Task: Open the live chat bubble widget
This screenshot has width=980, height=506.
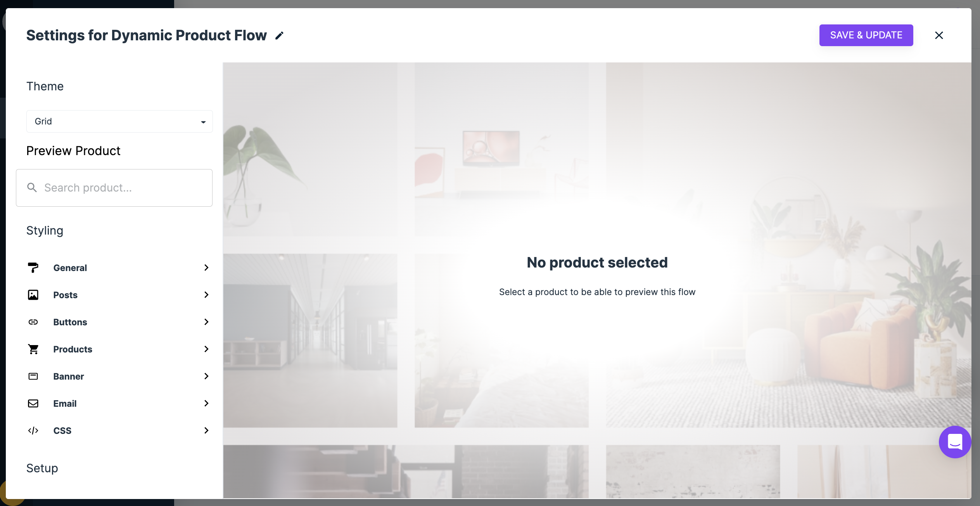Action: tap(955, 442)
